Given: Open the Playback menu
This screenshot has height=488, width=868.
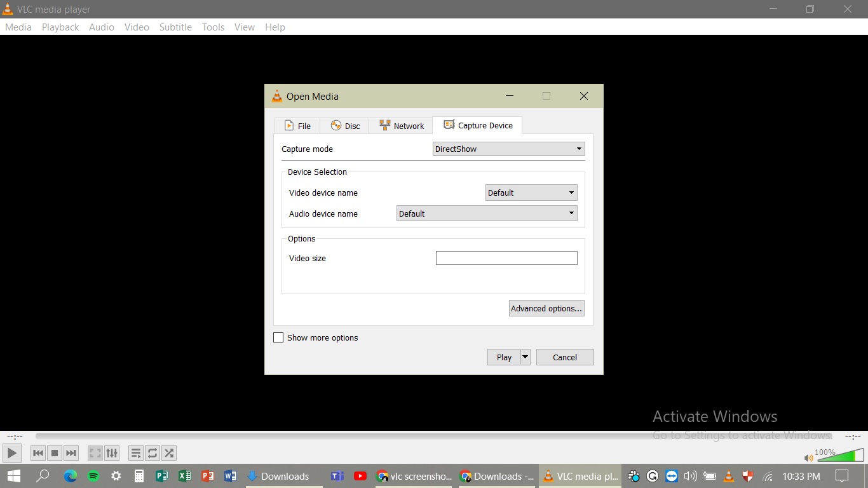Looking at the screenshot, I should [60, 27].
